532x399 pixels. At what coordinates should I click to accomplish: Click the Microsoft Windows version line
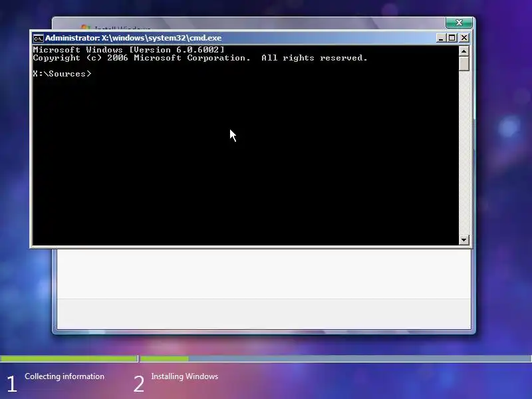click(x=128, y=49)
